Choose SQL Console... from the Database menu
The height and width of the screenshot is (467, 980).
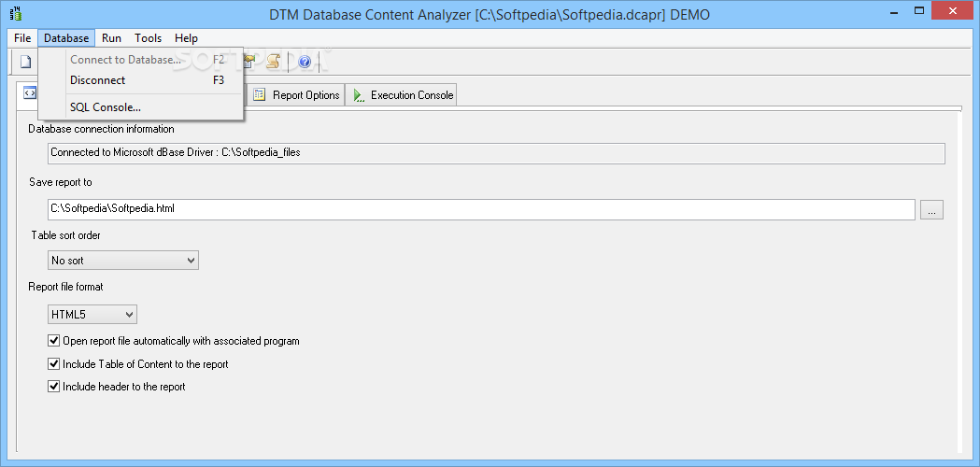pos(141,107)
